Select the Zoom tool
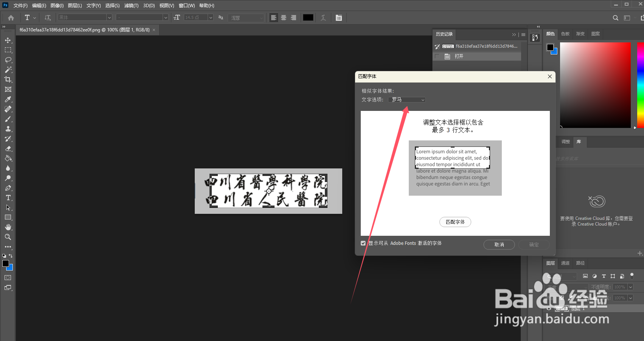The width and height of the screenshot is (644, 341). [8, 237]
